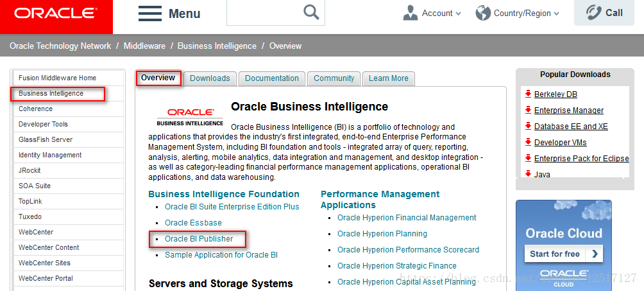Open Sample Application for Oracle BI
644x291 pixels.
click(x=221, y=255)
